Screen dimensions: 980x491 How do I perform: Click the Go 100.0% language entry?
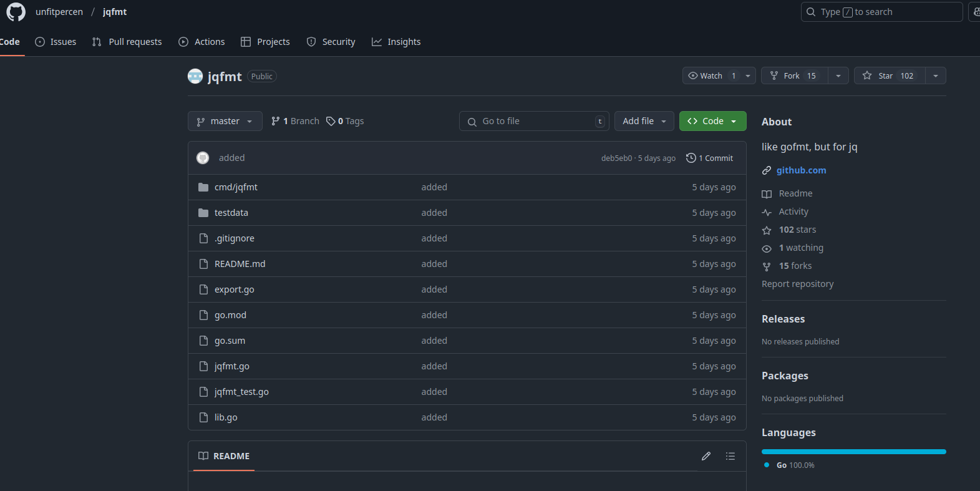pos(789,465)
